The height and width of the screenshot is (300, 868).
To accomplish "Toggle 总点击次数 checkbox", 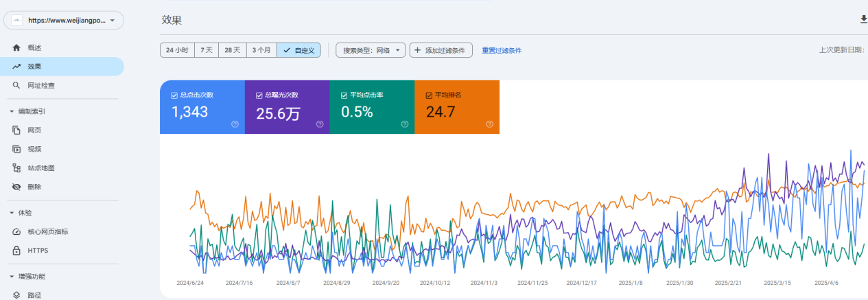I will [174, 95].
